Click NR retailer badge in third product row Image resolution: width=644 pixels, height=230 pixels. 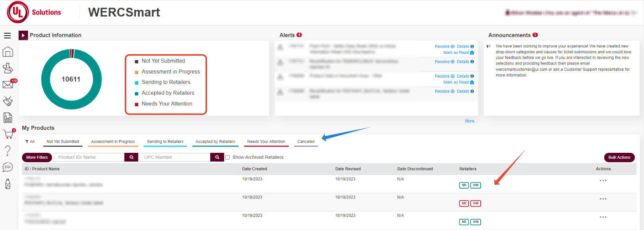(464, 222)
